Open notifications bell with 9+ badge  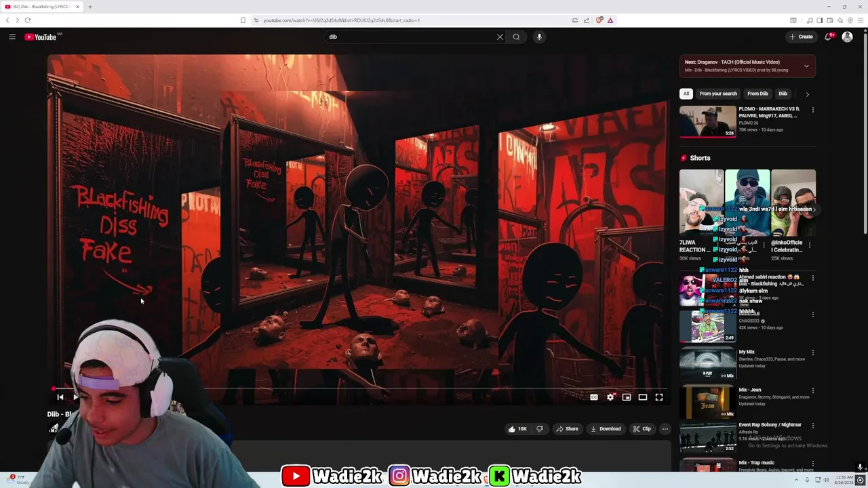[828, 37]
